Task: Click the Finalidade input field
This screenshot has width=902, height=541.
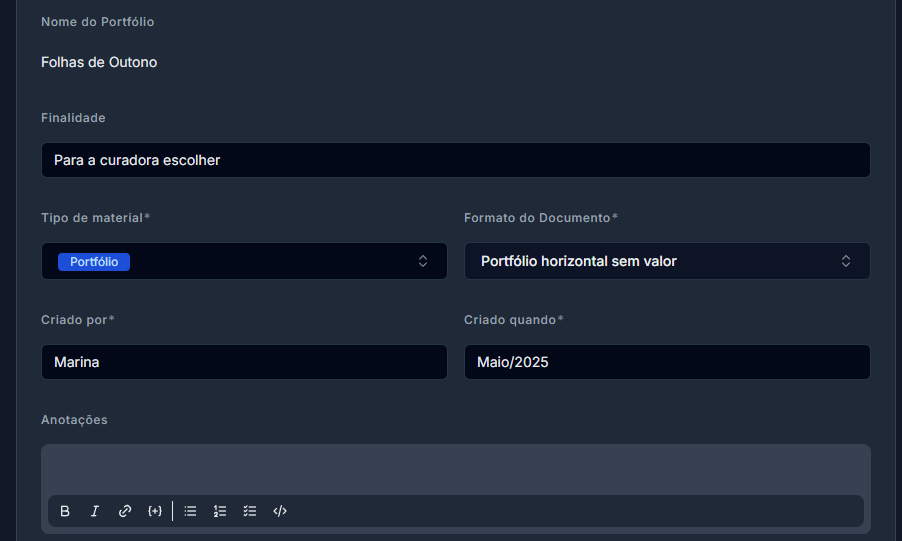Action: click(x=456, y=160)
